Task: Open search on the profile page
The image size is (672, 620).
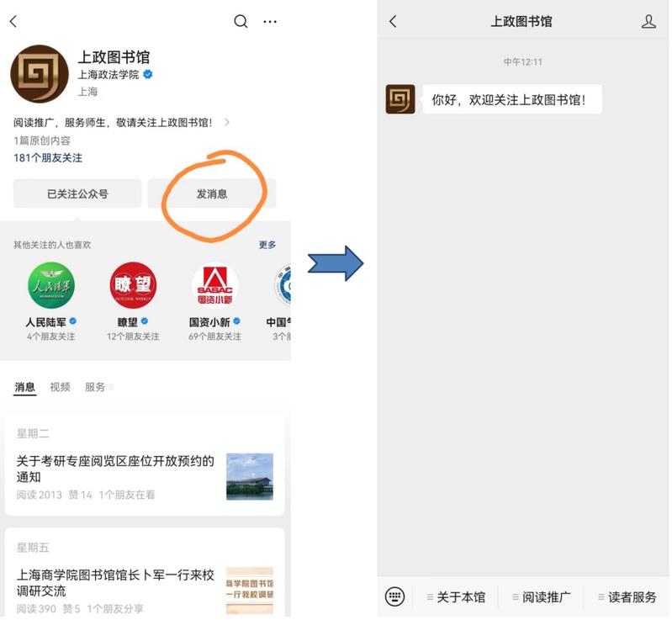Action: pos(241,21)
